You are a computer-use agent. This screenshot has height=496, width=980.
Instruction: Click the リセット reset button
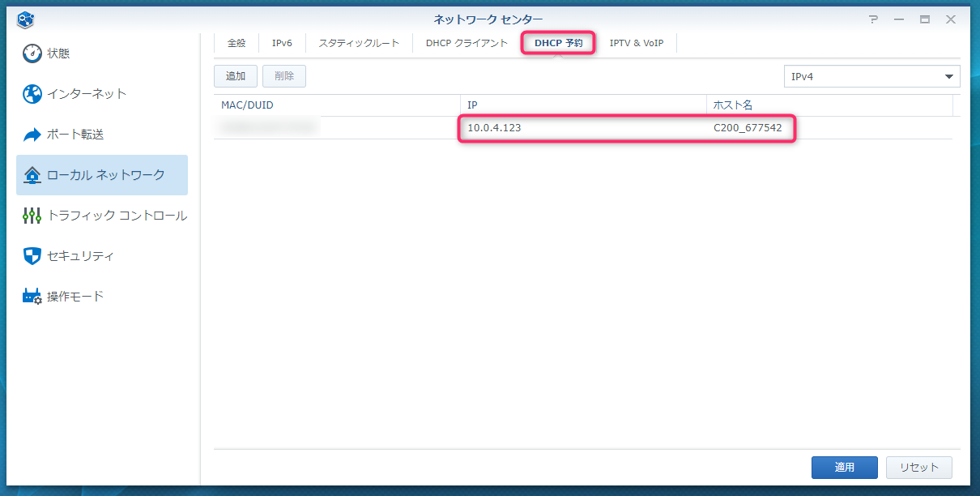click(x=918, y=468)
